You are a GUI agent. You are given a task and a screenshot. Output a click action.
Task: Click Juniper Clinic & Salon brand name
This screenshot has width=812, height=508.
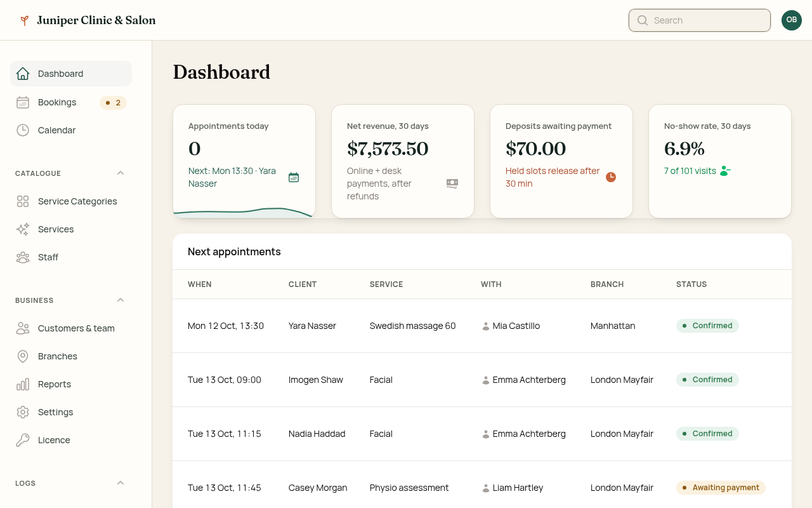[96, 20]
